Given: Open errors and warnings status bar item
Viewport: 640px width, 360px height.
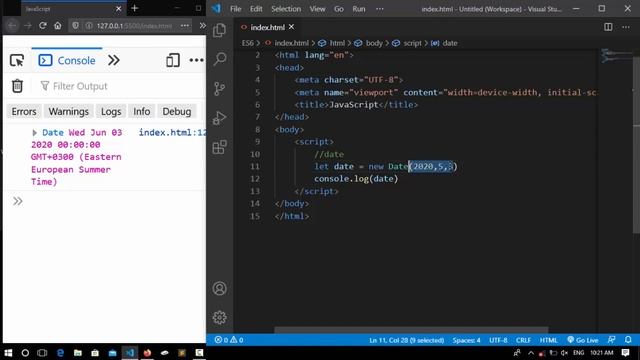Looking at the screenshot, I should [229, 340].
